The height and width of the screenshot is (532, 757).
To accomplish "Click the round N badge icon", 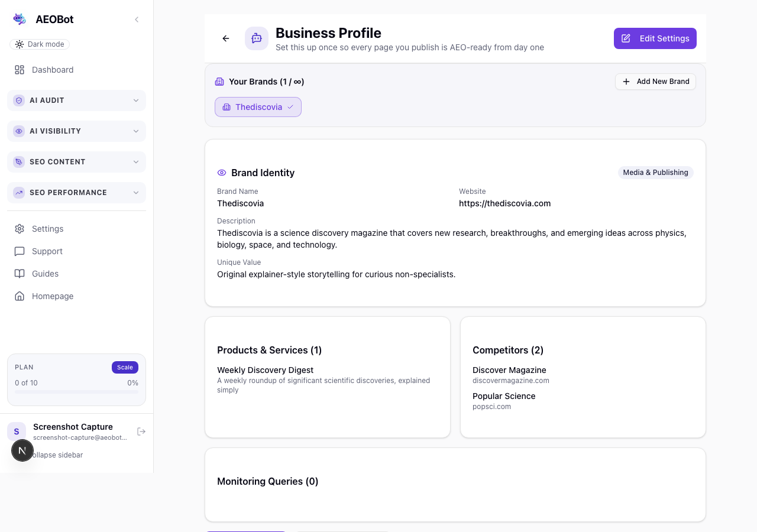I will pyautogui.click(x=22, y=450).
